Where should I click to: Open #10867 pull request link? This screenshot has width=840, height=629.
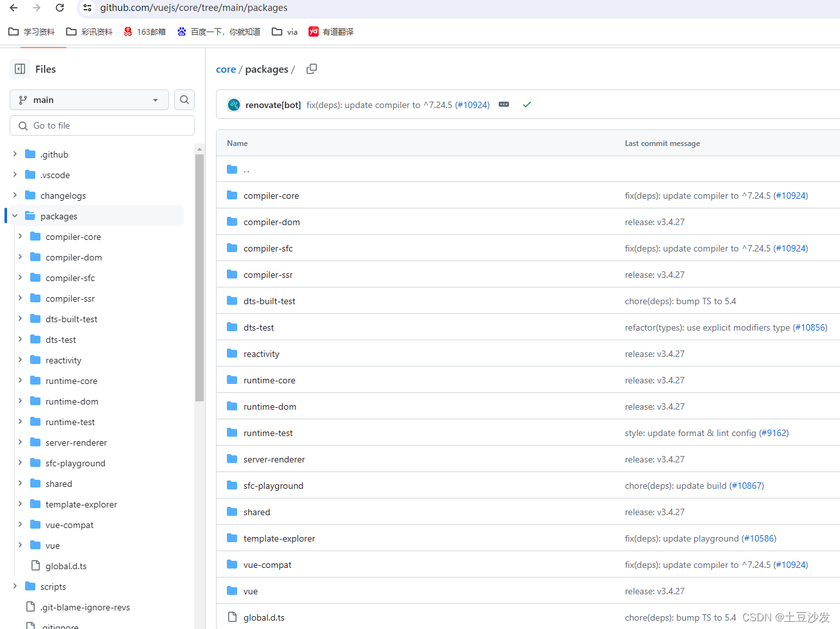[747, 486]
